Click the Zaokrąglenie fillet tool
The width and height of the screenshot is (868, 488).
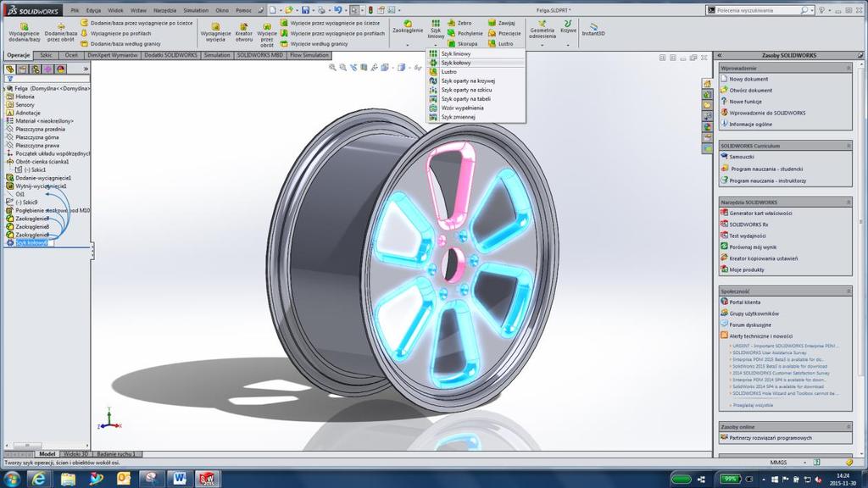click(408, 27)
